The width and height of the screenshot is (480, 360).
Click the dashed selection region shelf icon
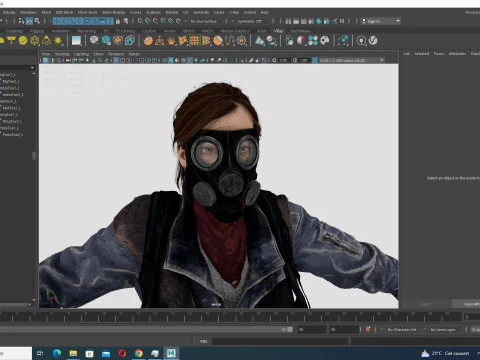click(x=343, y=41)
